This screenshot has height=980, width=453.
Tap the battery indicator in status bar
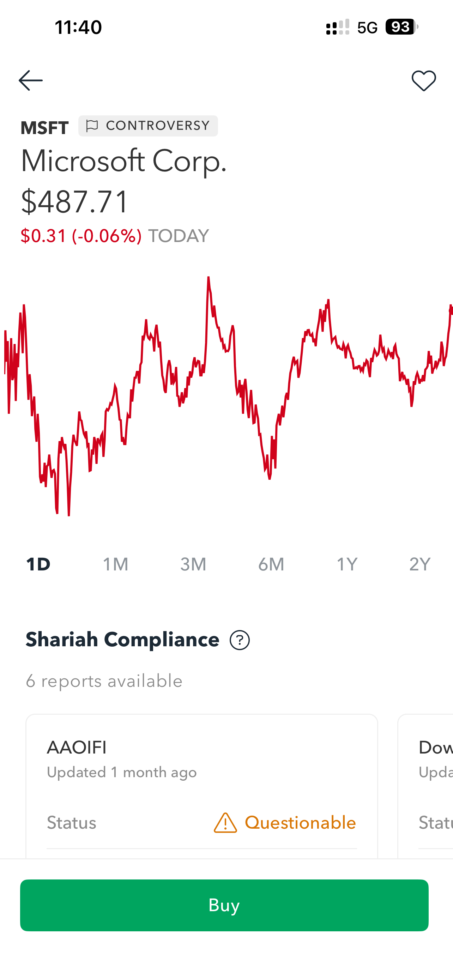[401, 27]
